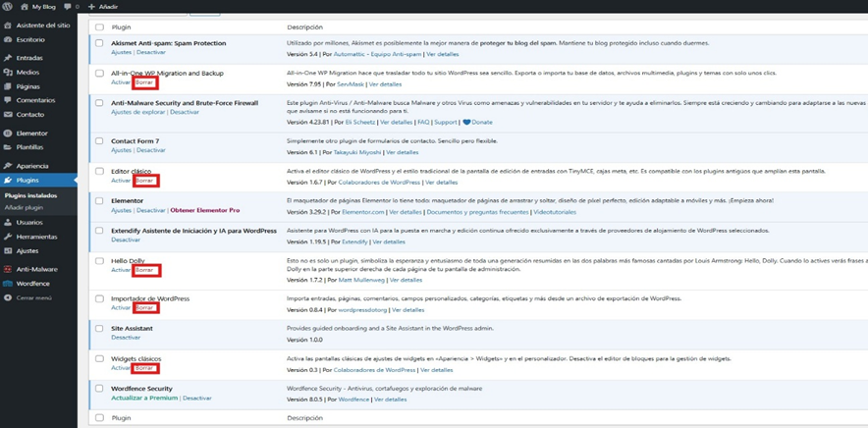Delete the Editor clásico plugin via Borrar
868x428 pixels.
(x=145, y=181)
